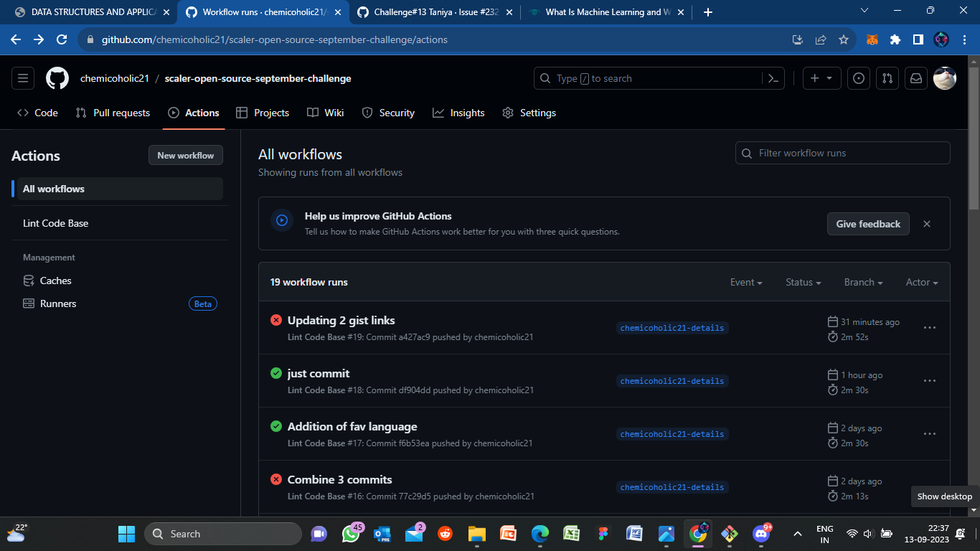
Task: Open the Actor filter dropdown
Action: (921, 282)
